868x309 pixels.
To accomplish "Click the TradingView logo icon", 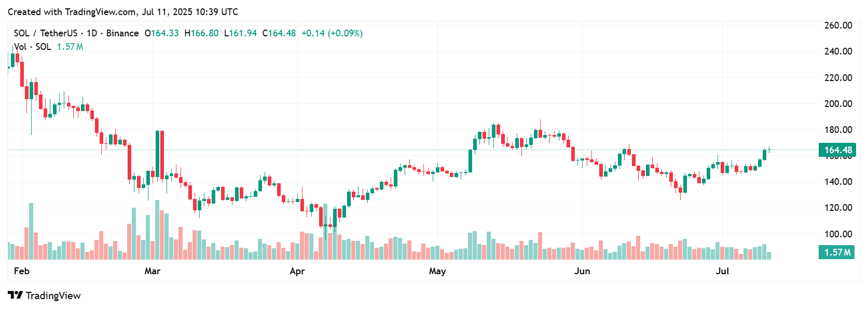I will point(15,295).
